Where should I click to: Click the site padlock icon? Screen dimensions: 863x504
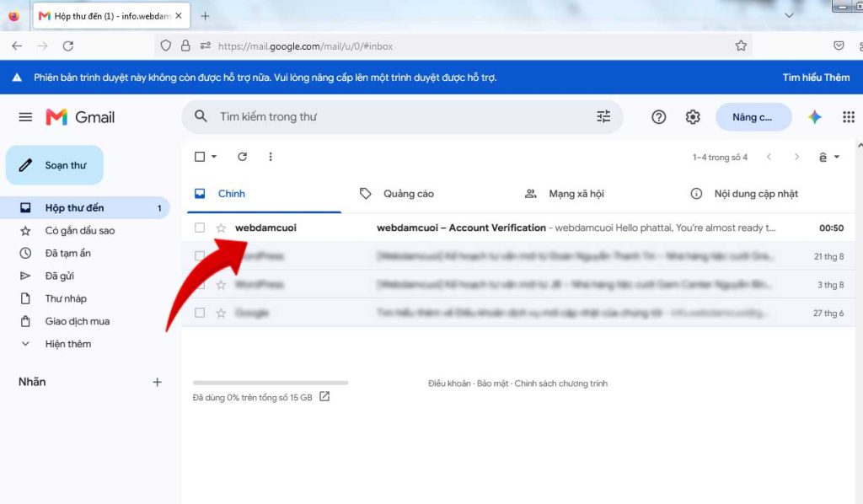click(x=185, y=46)
